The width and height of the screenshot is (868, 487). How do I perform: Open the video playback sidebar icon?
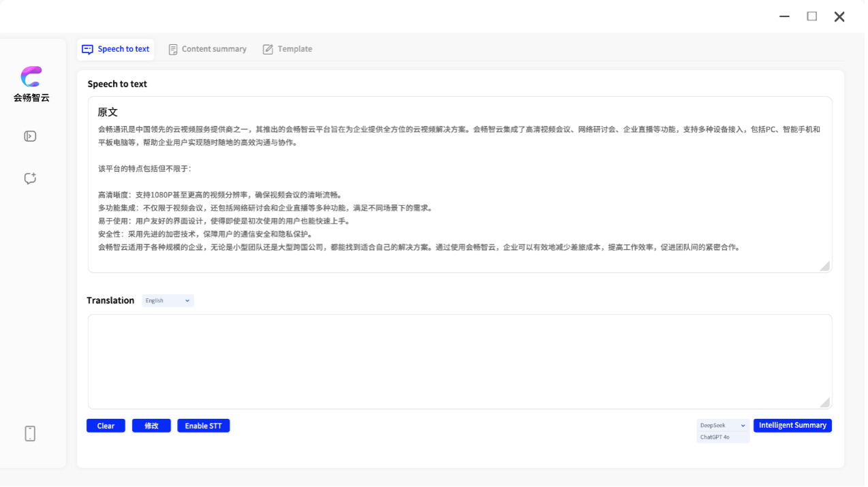tap(30, 136)
